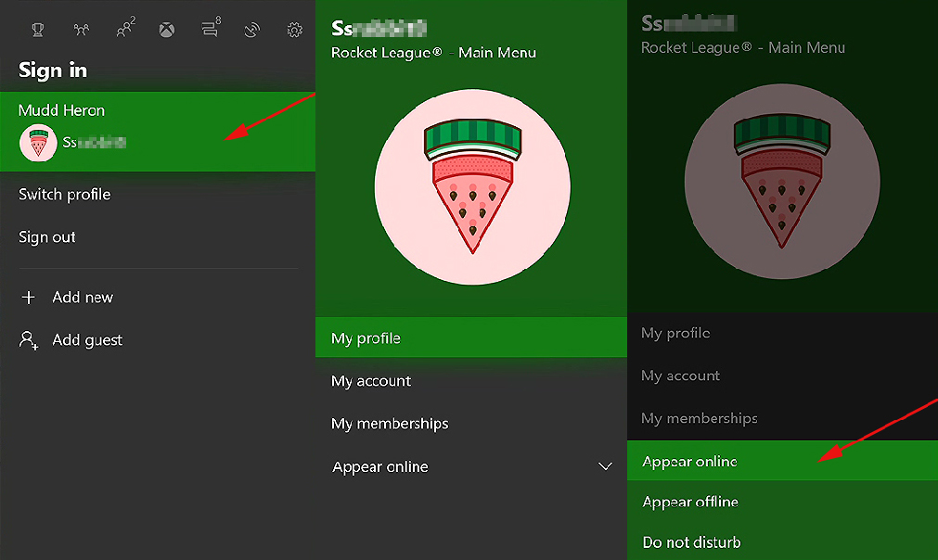The width and height of the screenshot is (938, 560).
Task: Click the plus icon beside Add new
Action: click(28, 297)
